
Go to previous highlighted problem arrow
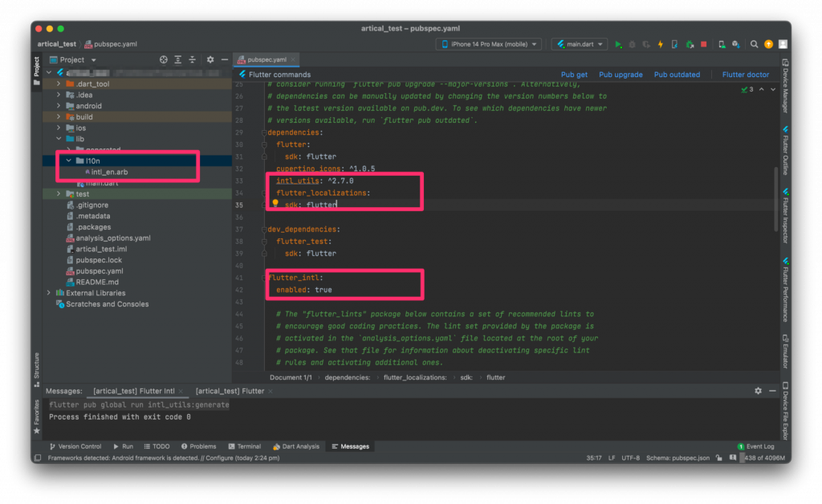point(761,90)
